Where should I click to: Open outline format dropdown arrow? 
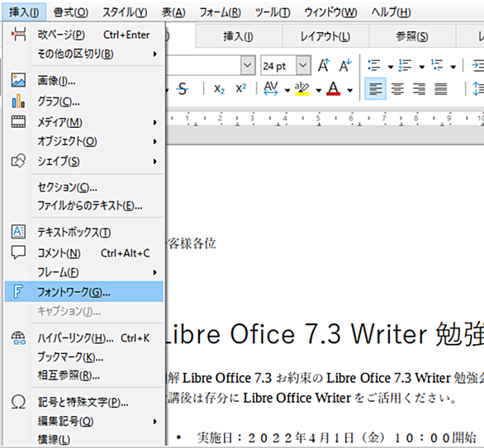(453, 67)
